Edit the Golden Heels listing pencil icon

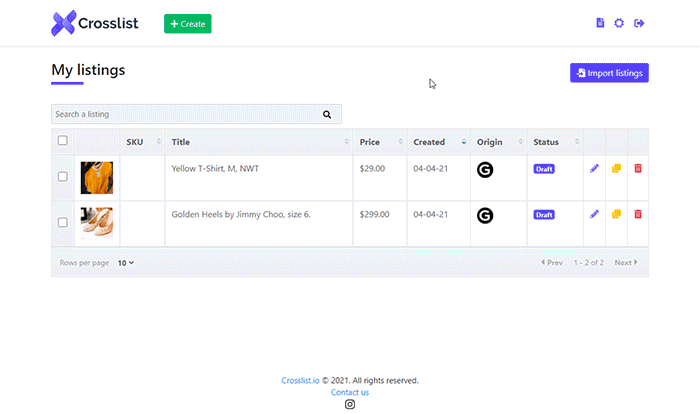point(594,214)
